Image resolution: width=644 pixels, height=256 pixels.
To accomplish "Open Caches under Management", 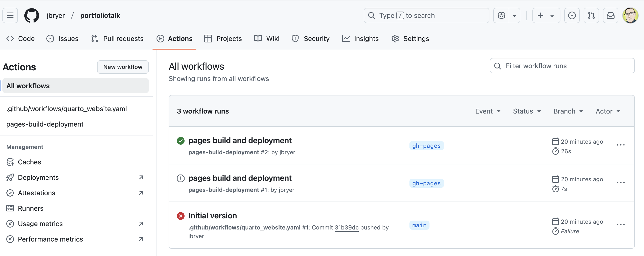I will 29,162.
